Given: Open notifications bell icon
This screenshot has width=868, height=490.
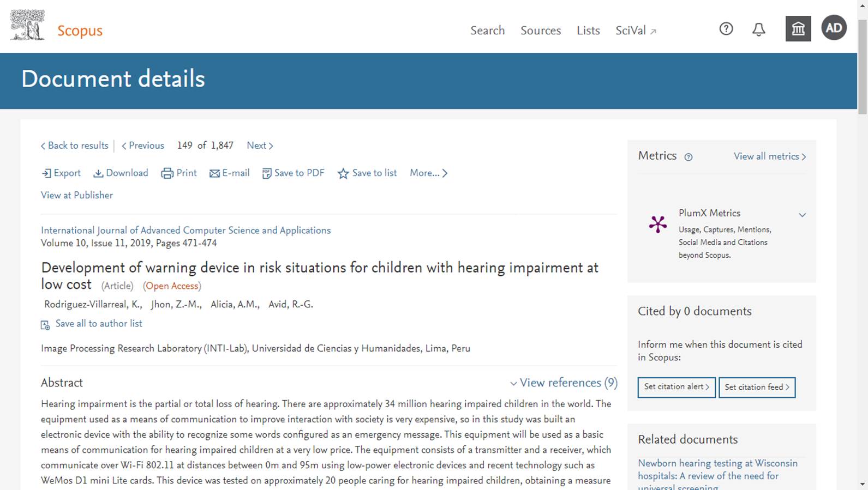Looking at the screenshot, I should coord(758,29).
